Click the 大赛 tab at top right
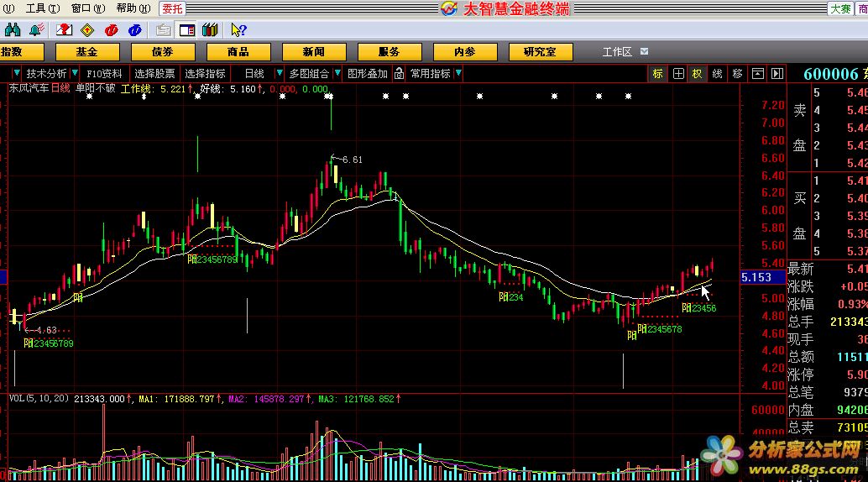Image resolution: width=868 pixels, height=482 pixels. click(840, 8)
